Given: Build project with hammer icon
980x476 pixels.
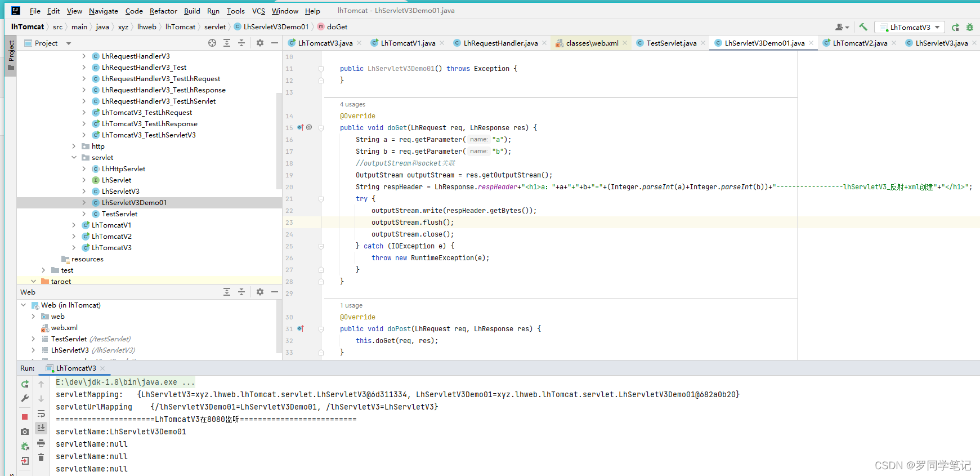Looking at the screenshot, I should click(x=863, y=27).
